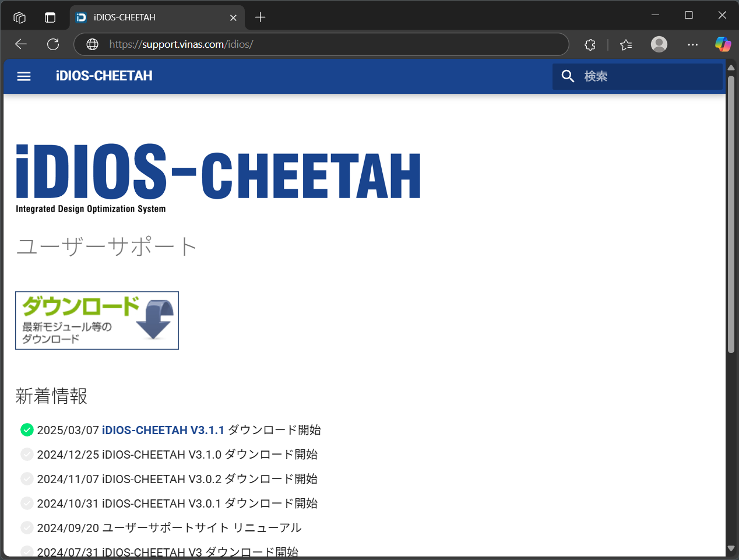Reload the page with the refresh icon
The width and height of the screenshot is (739, 560).
[53, 44]
